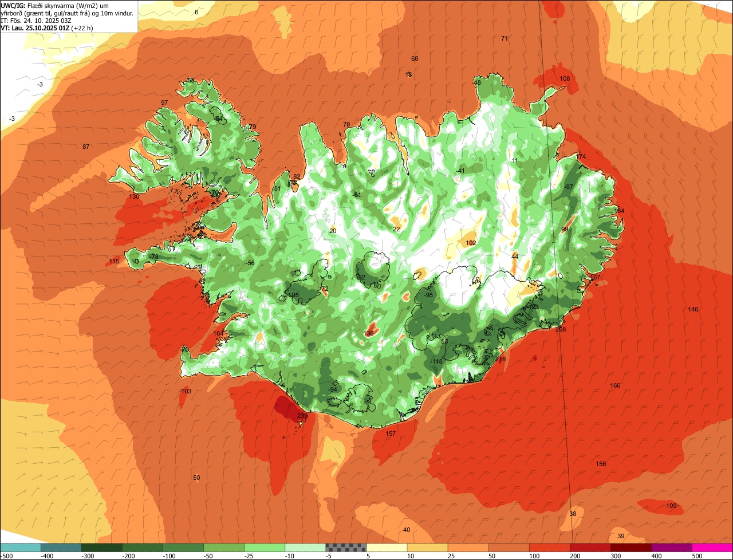The width and height of the screenshot is (733, 560).
Task: Click the crimson legend swatch above 200
Action: 590,547
